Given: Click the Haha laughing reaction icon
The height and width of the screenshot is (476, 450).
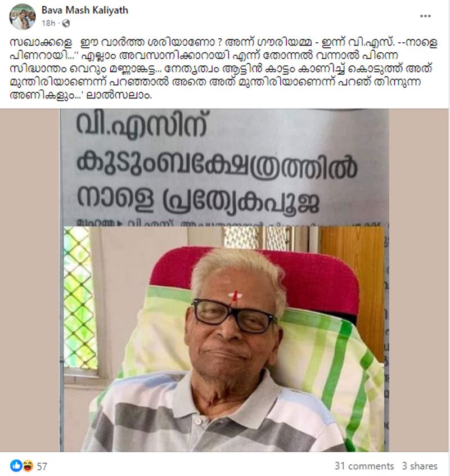Looking at the screenshot, I should pos(28,465).
